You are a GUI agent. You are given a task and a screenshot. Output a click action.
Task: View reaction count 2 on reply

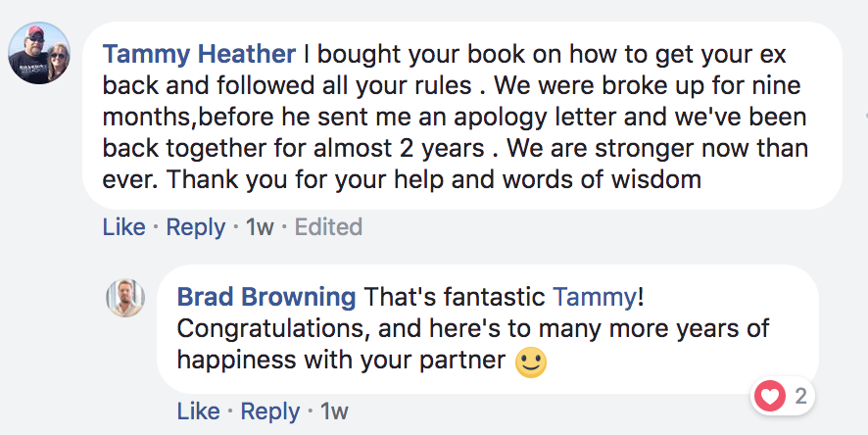800,396
